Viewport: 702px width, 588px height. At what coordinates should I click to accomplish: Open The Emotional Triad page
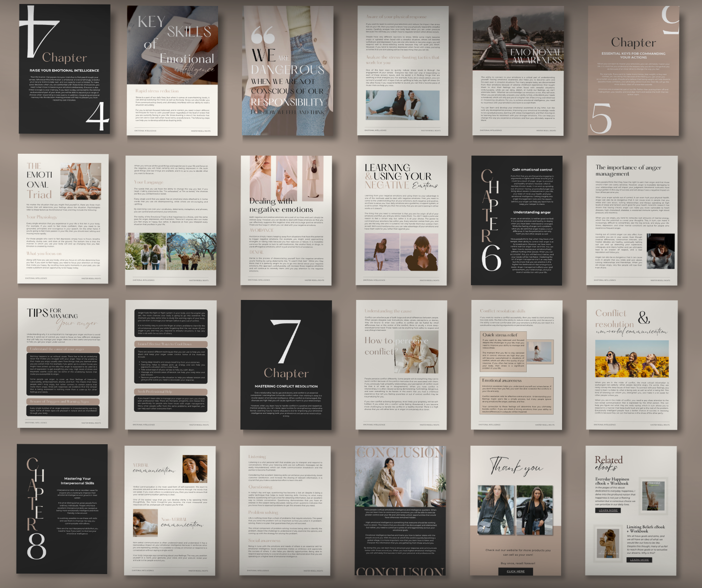(63, 219)
